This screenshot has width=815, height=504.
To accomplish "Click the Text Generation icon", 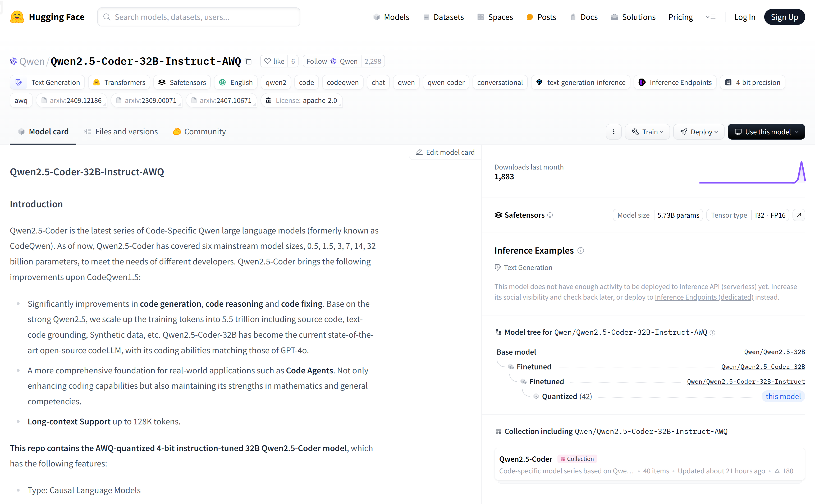I will [x=19, y=82].
